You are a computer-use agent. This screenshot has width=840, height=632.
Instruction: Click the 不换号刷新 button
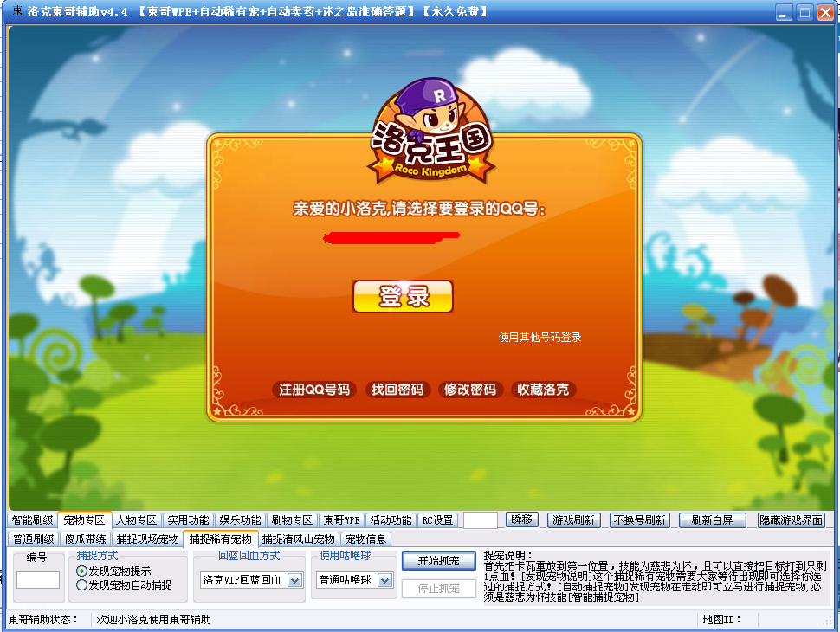(x=639, y=520)
